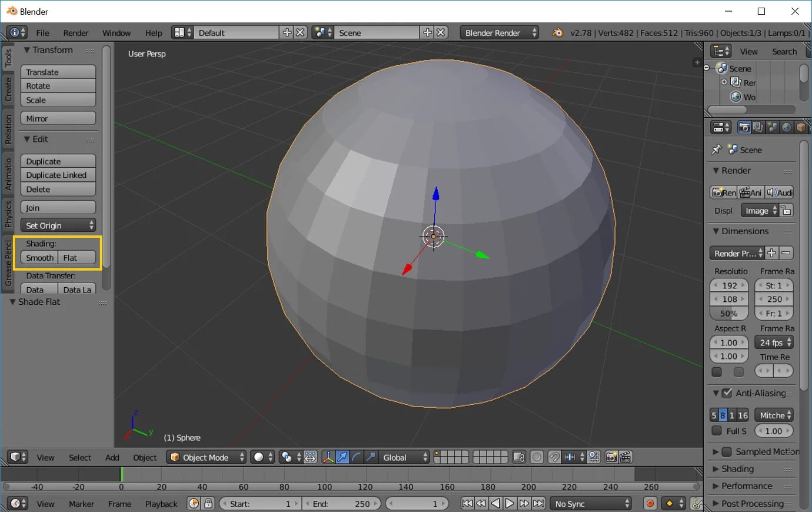Click the pin icon beside Scene

tap(716, 149)
